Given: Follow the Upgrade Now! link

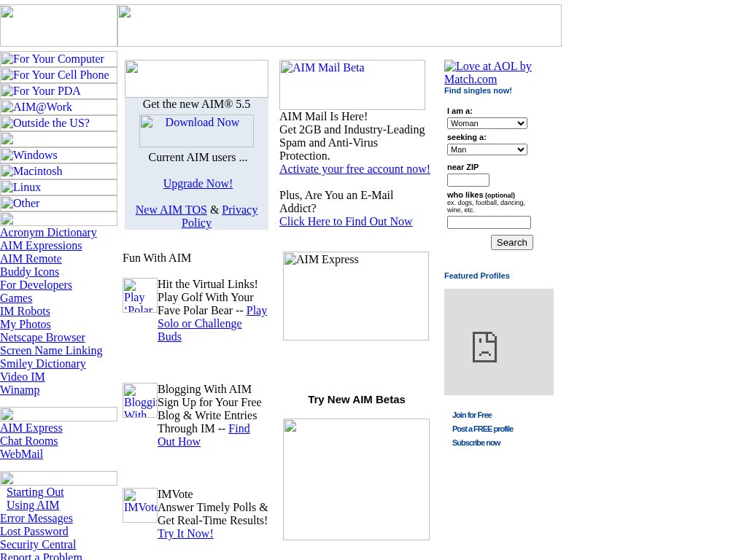Looking at the screenshot, I should pos(198,184).
